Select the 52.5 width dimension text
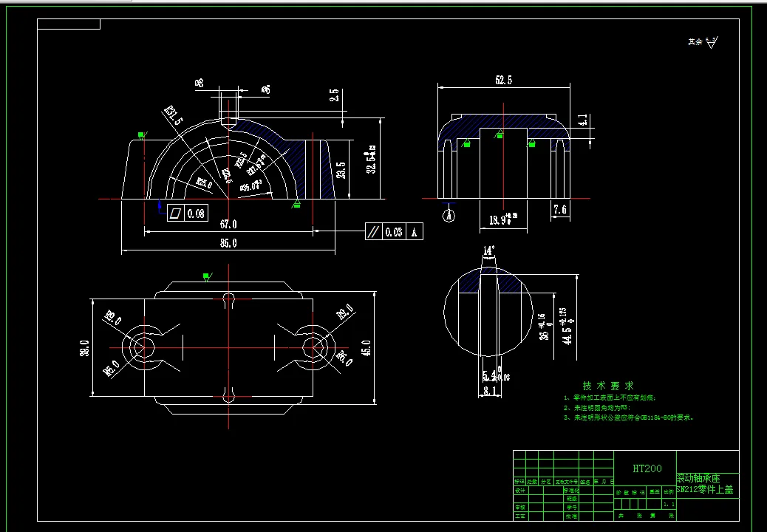 504,81
